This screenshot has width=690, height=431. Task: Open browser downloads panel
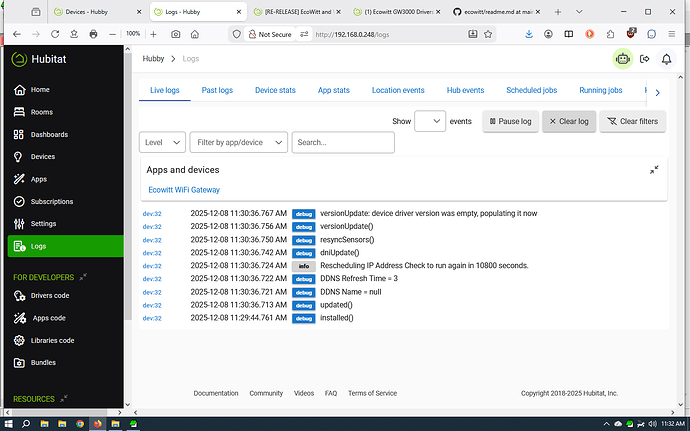(x=529, y=34)
